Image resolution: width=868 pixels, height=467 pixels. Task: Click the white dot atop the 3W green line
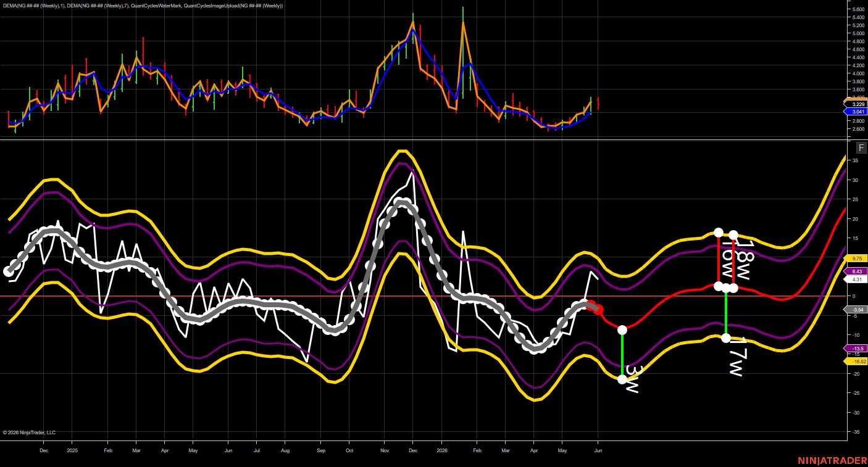coord(622,330)
